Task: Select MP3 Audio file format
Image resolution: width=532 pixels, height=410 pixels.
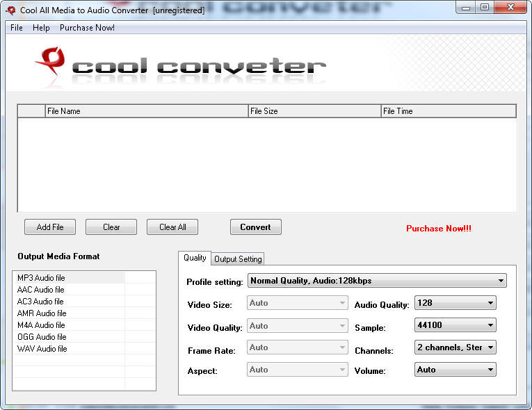Action: (x=69, y=278)
